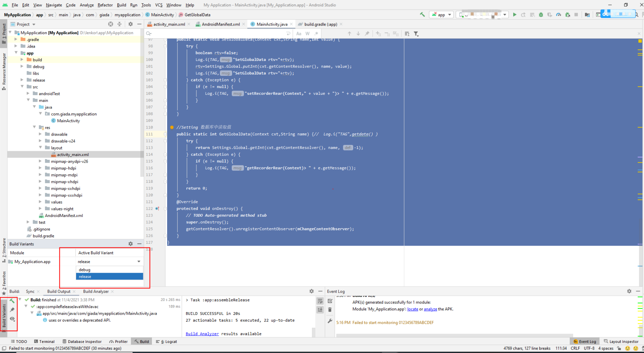Click Attach Debugger to Android Process icon
This screenshot has height=353, width=644.
pyautogui.click(x=567, y=15)
